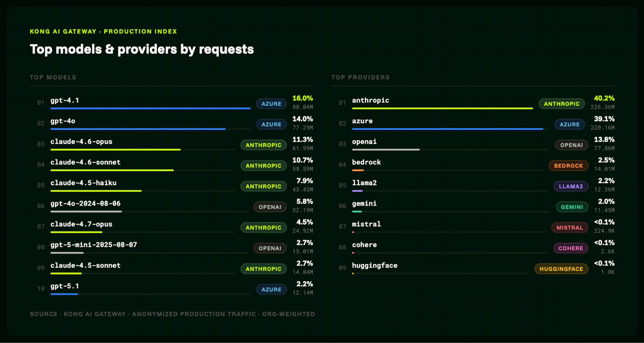This screenshot has height=343, width=644.
Task: Select the 11.3% share for claude-4.6-opus
Action: pyautogui.click(x=303, y=139)
